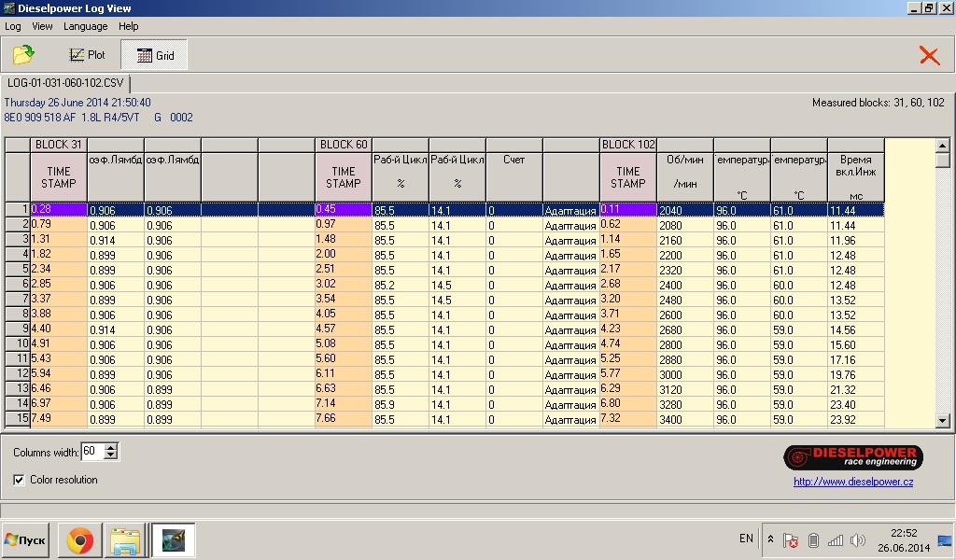Click the Columns width input field
The width and height of the screenshot is (956, 560).
tap(91, 452)
